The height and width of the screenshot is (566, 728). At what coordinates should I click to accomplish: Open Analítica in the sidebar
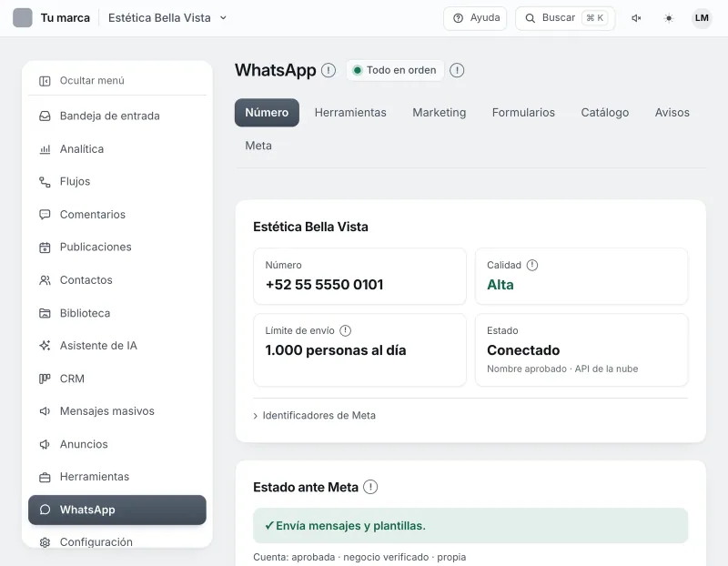pyautogui.click(x=117, y=149)
